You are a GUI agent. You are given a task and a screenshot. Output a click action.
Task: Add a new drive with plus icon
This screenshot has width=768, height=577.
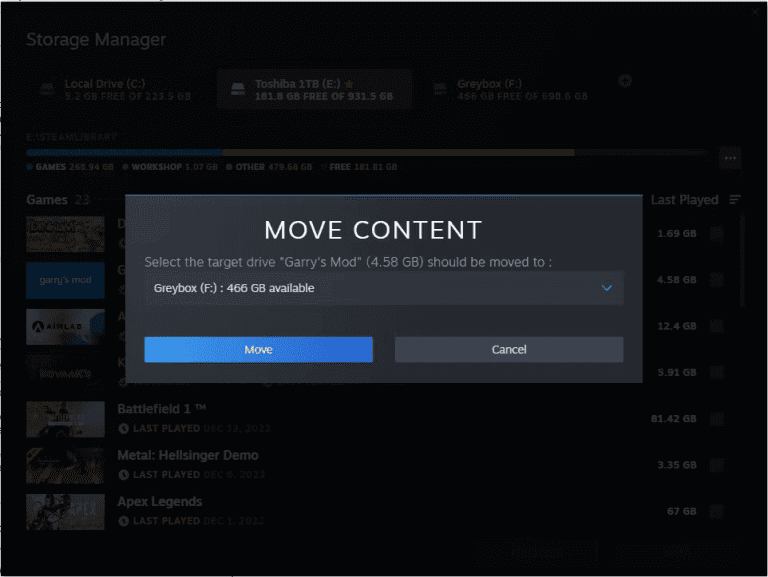(x=625, y=81)
